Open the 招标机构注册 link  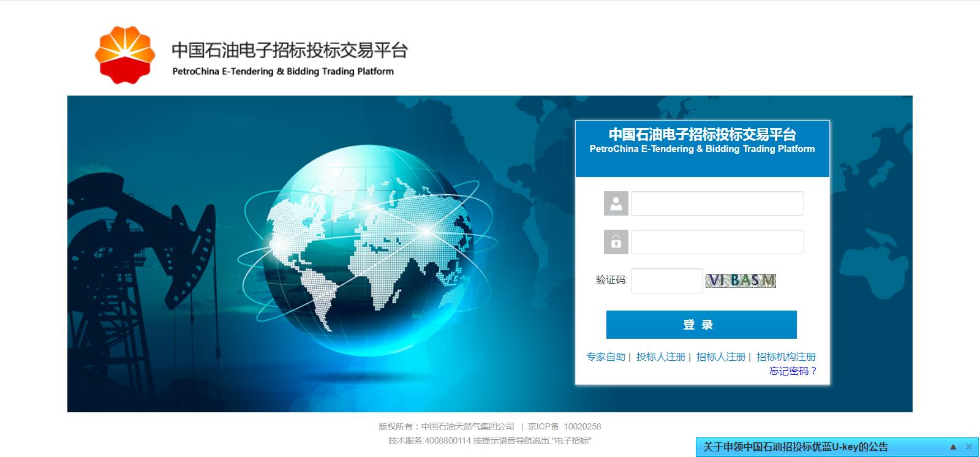[x=786, y=357]
